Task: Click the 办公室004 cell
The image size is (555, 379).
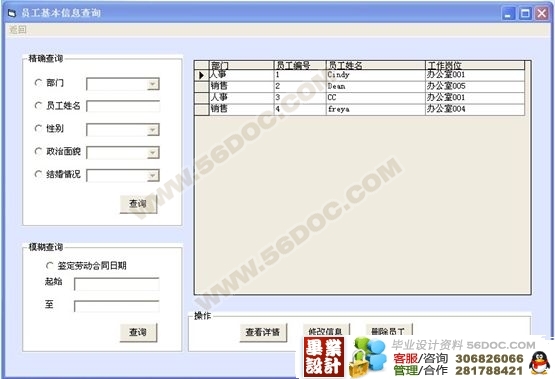Action: tap(475, 109)
